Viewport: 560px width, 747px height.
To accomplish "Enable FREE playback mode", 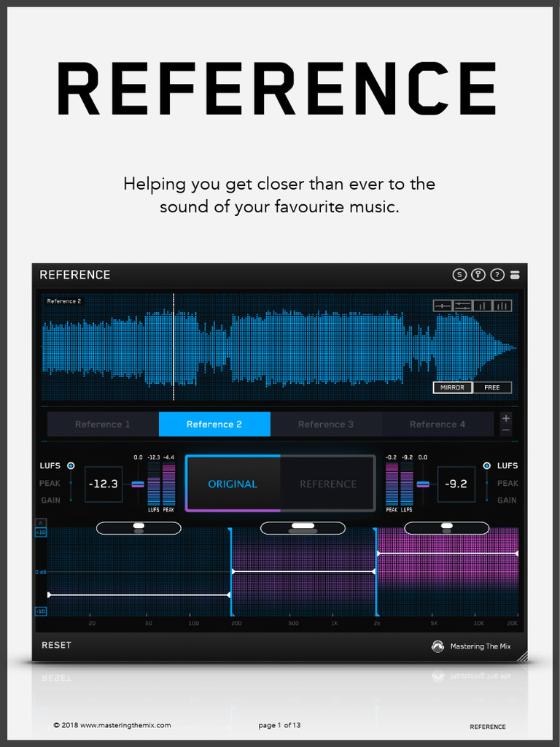I will [x=492, y=388].
